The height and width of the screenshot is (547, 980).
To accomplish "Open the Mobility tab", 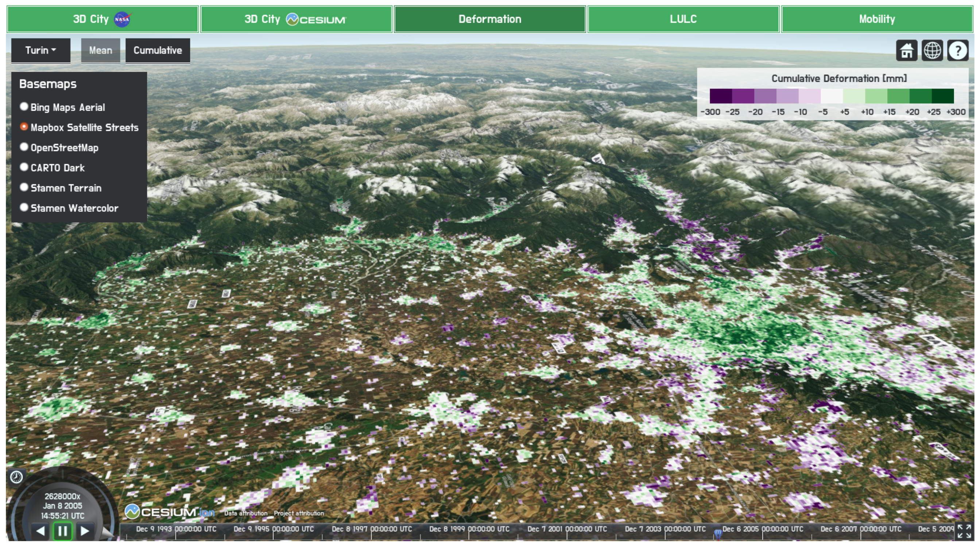I will 876,19.
